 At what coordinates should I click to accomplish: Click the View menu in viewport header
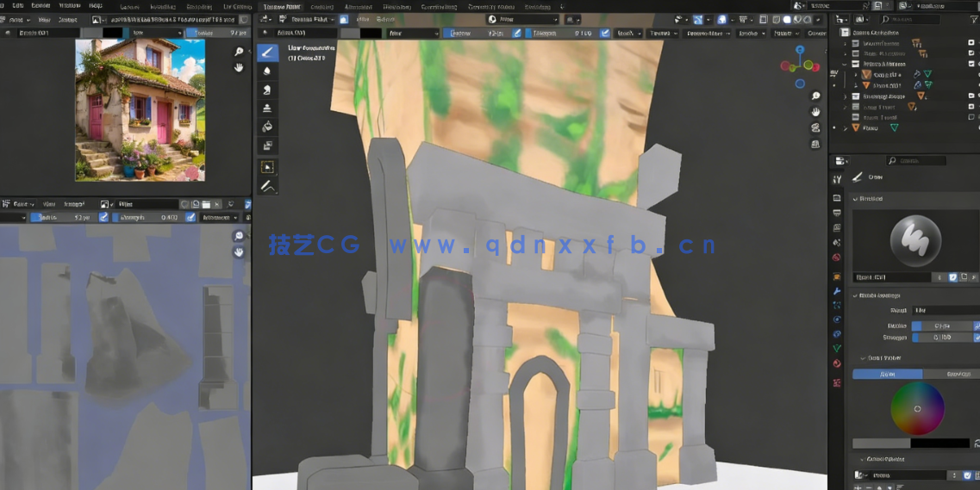[361, 19]
